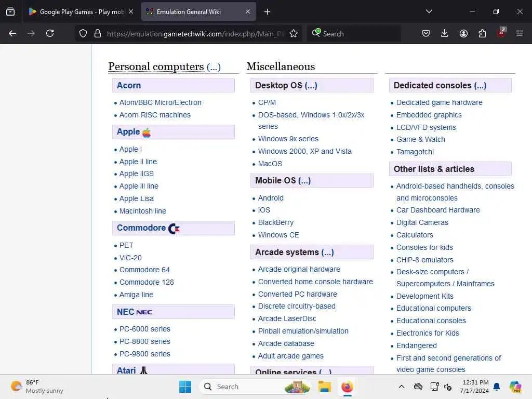The height and width of the screenshot is (399, 532).
Task: Expand Desktop OS (...) link
Action: (311, 86)
